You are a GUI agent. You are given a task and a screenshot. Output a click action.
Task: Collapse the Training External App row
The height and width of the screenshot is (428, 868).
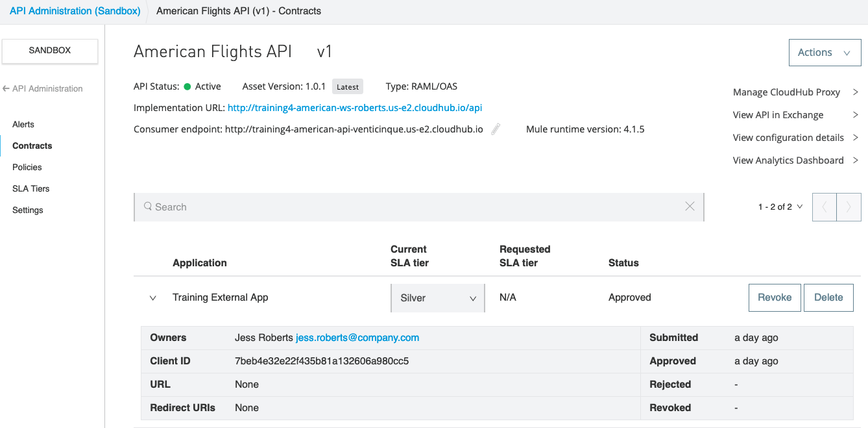coord(153,297)
